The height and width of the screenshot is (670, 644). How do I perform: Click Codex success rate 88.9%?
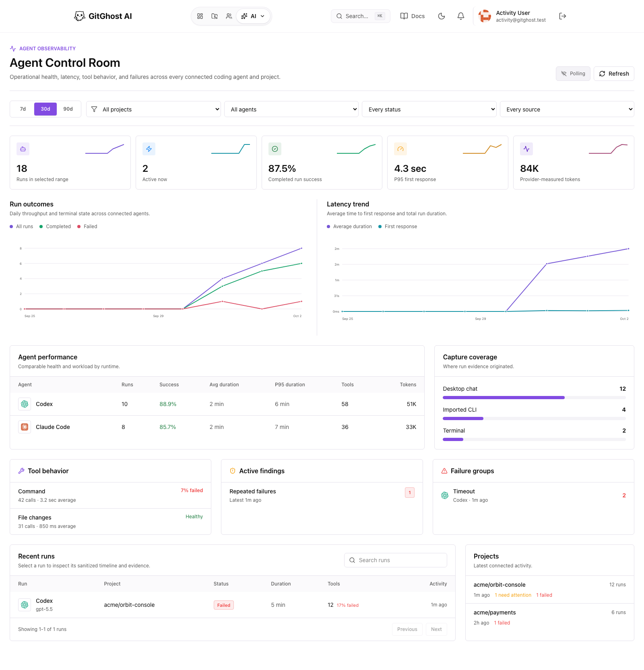pyautogui.click(x=168, y=404)
